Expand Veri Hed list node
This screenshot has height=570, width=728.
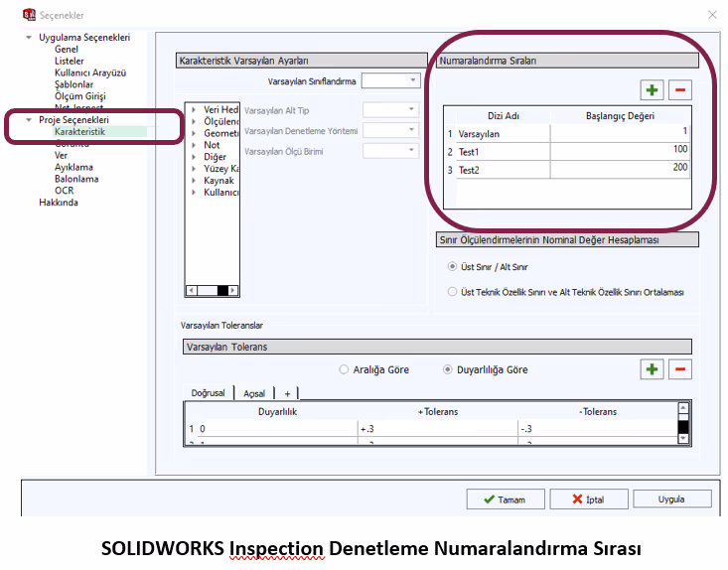[x=193, y=109]
